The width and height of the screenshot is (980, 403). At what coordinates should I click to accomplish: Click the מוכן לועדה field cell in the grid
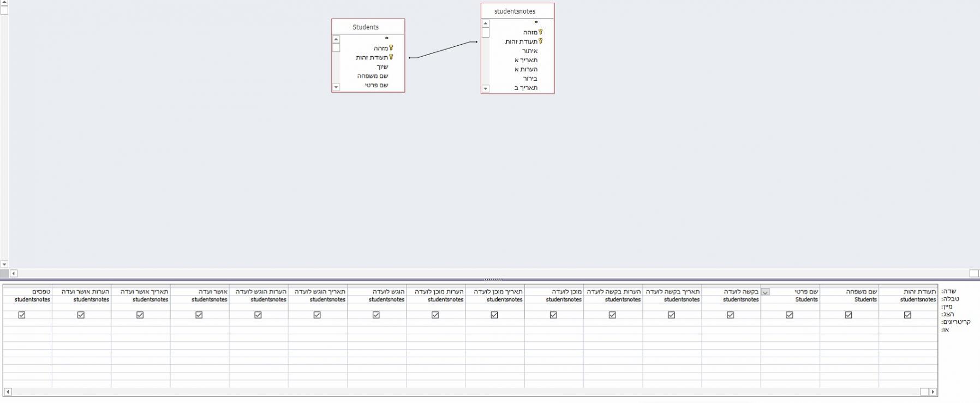point(554,292)
